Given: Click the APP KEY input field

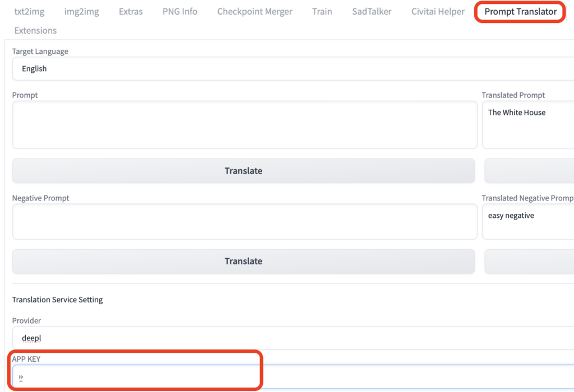Looking at the screenshot, I should pos(291,377).
